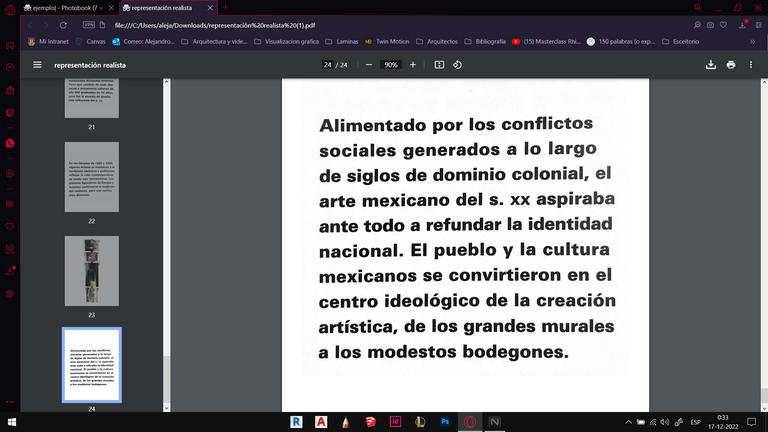Print the PDF document
This screenshot has height=432, width=768.
point(731,65)
